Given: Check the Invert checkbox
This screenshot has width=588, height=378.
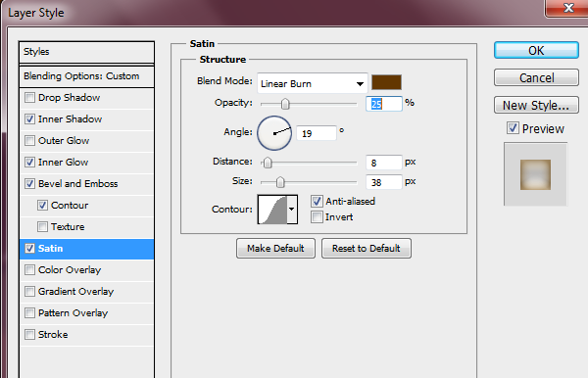Looking at the screenshot, I should pos(317,217).
